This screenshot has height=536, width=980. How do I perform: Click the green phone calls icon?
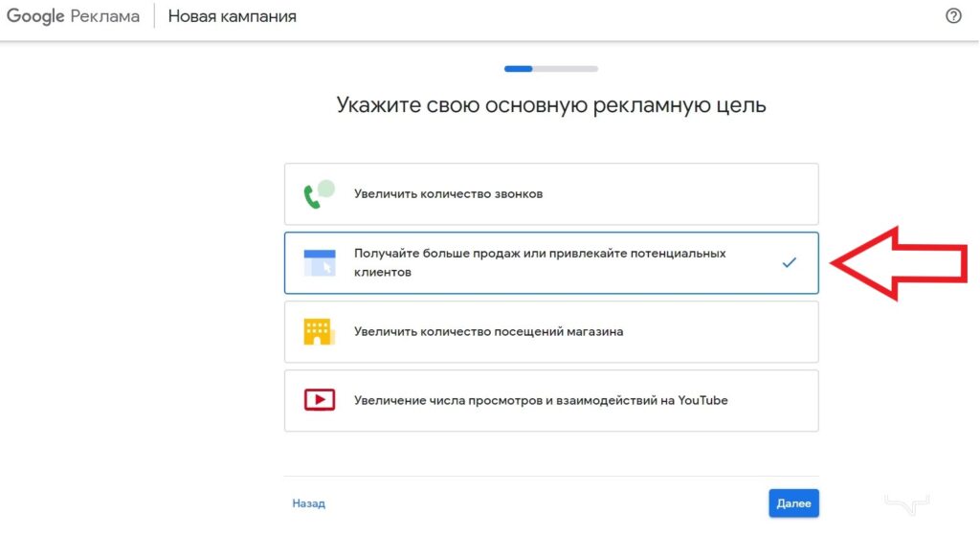click(x=319, y=193)
